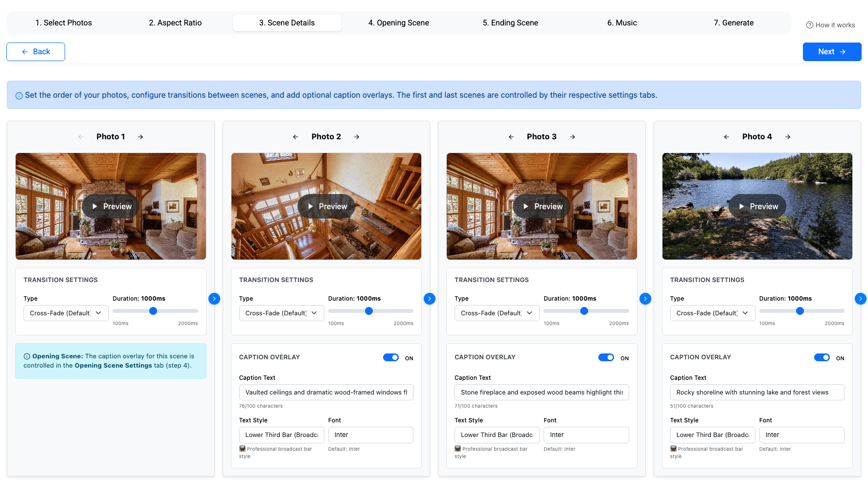Screen dimensions: 868x482
Task: Open the Font dropdown for Photo 3
Action: coord(586,435)
